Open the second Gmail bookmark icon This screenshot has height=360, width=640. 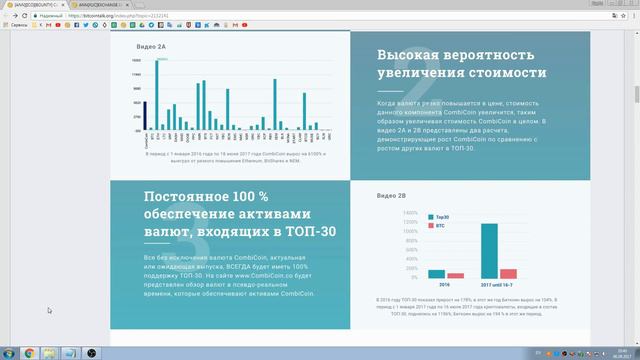click(235, 25)
